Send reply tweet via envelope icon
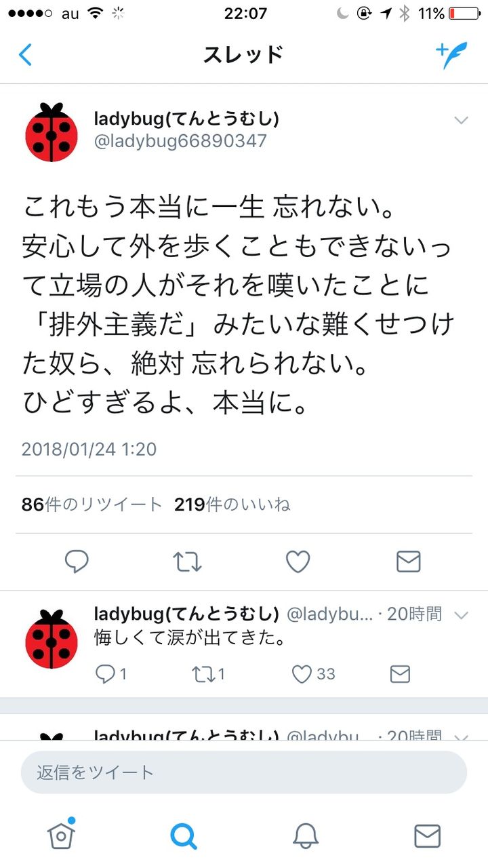The width and height of the screenshot is (488, 868). 400,673
